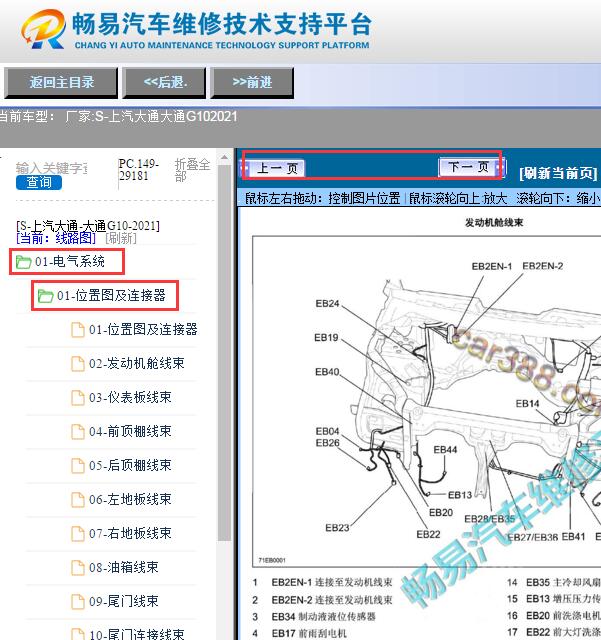601x640 pixels.
Task: Click the EB14 label in the diagram
Action: coord(528,404)
